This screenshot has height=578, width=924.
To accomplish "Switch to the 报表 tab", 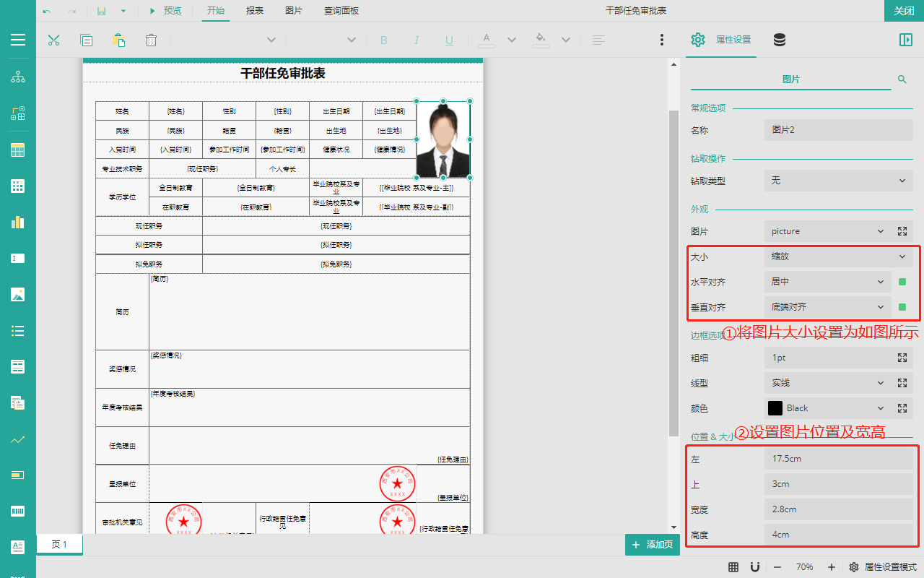I will pyautogui.click(x=254, y=11).
